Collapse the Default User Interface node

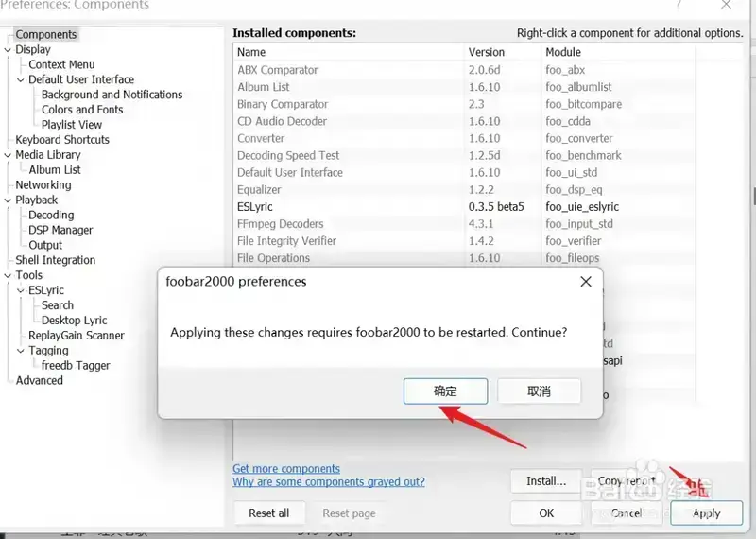[21, 80]
